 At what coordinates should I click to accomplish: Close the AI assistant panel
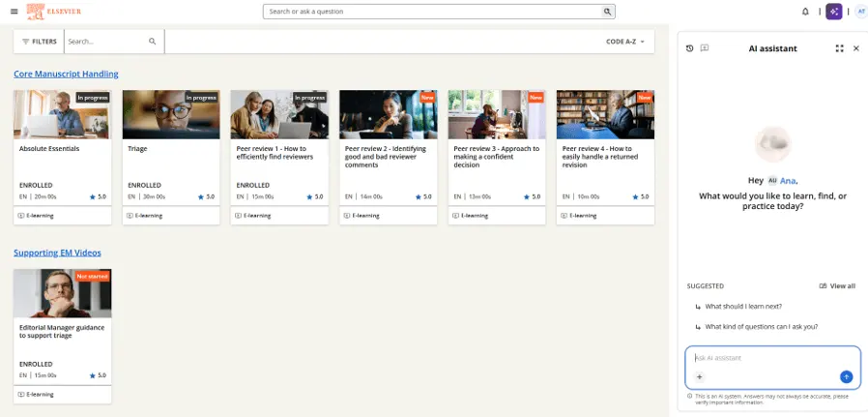tap(855, 48)
